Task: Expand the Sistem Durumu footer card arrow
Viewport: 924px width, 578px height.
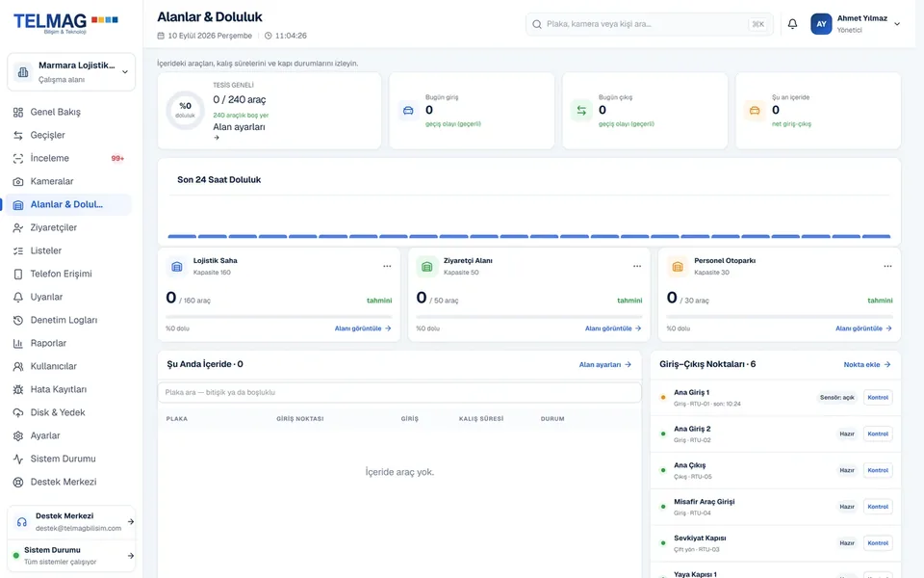Action: coord(130,556)
